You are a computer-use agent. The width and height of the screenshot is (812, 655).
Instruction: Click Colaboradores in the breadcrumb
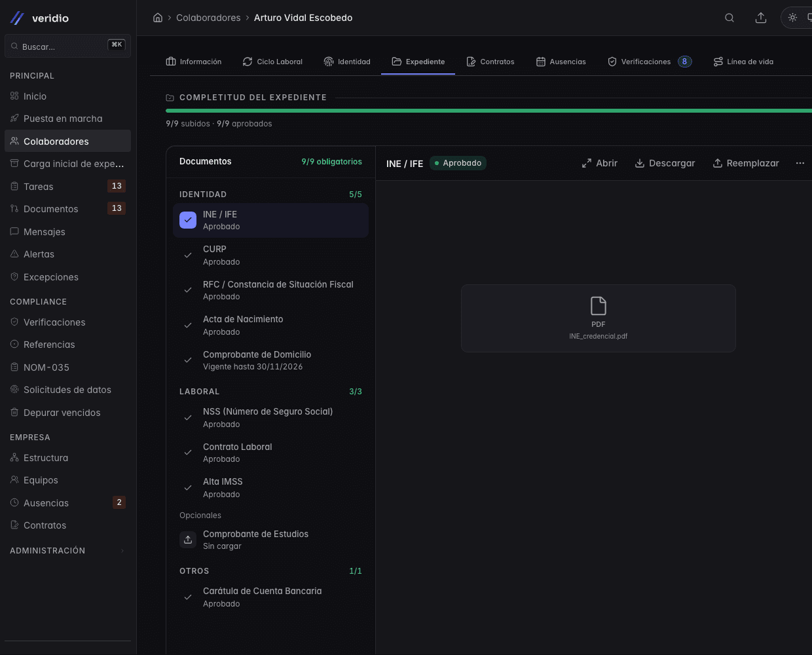[208, 18]
